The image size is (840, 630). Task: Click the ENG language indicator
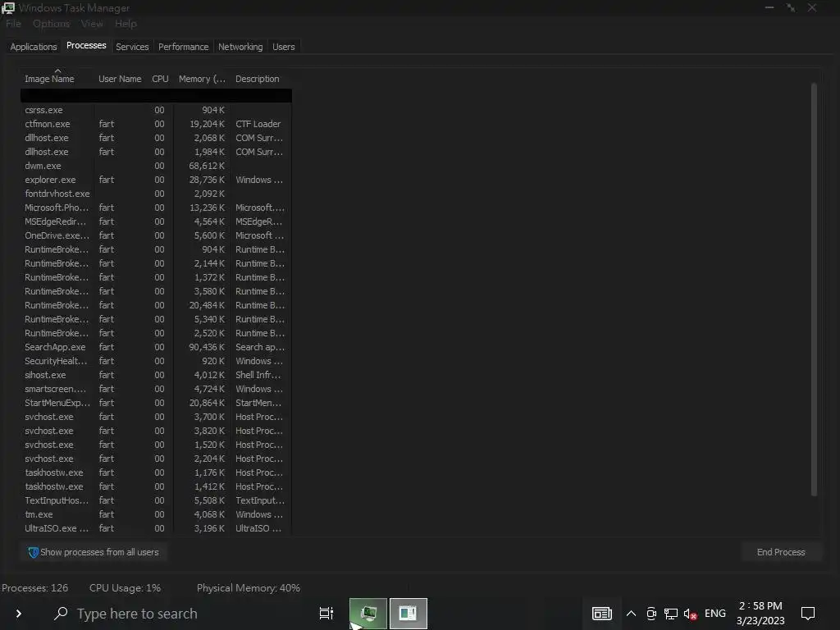click(x=715, y=614)
